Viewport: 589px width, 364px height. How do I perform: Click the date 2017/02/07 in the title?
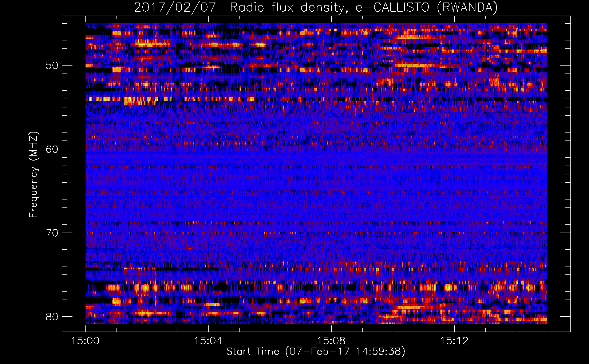coord(175,7)
